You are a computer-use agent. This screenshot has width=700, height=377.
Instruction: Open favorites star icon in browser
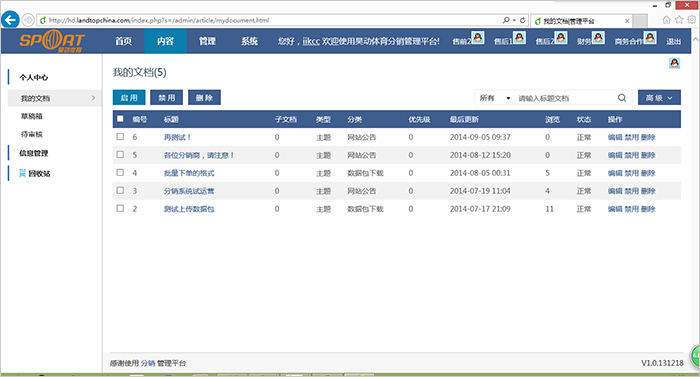pos(679,20)
